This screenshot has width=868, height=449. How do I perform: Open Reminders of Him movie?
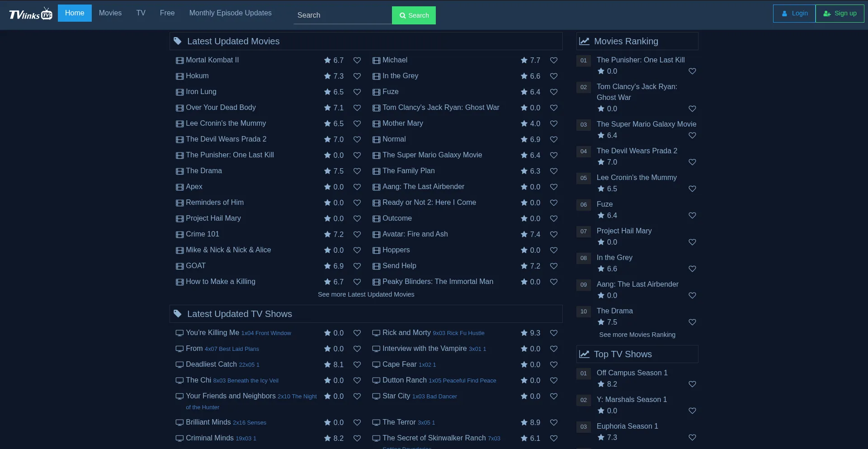(x=215, y=203)
